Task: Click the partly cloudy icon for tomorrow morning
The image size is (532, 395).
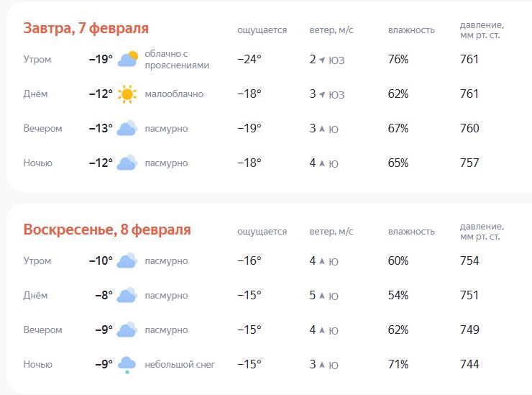Action: [127, 59]
